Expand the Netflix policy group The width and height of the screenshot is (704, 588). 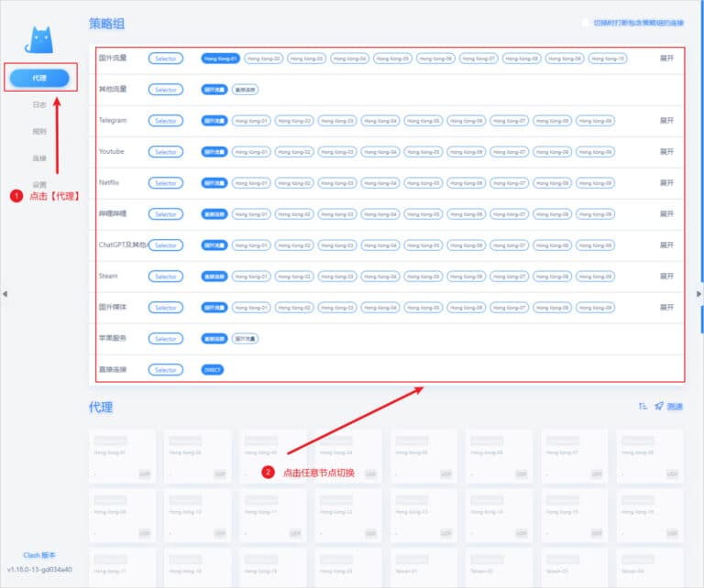666,183
